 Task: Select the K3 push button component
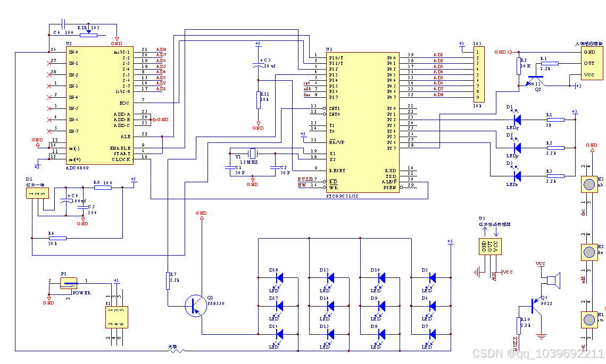pyautogui.click(x=589, y=184)
